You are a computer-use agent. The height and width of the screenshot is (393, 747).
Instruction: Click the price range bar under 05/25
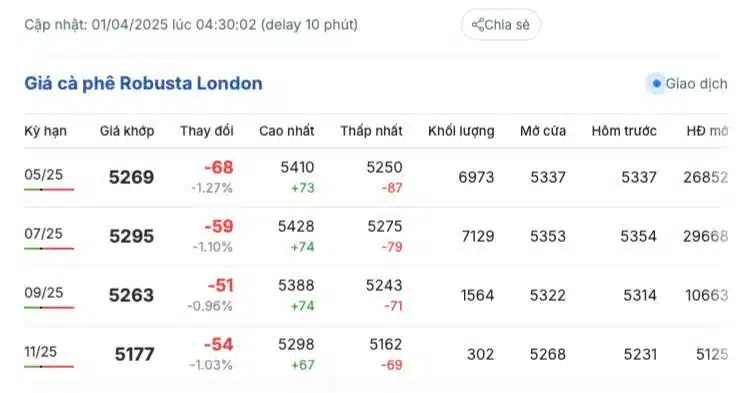(49, 190)
